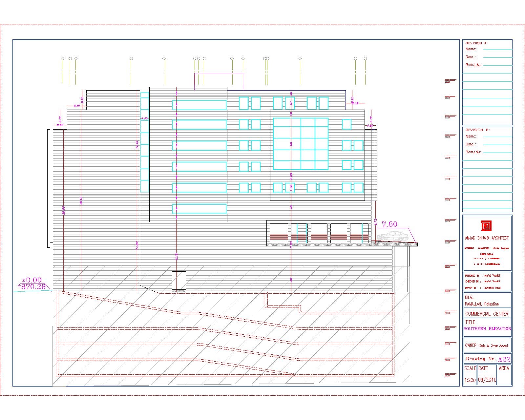The width and height of the screenshot is (525, 420).
Task: Select the SOUTHERN ELEVATION title text
Action: click(487, 328)
